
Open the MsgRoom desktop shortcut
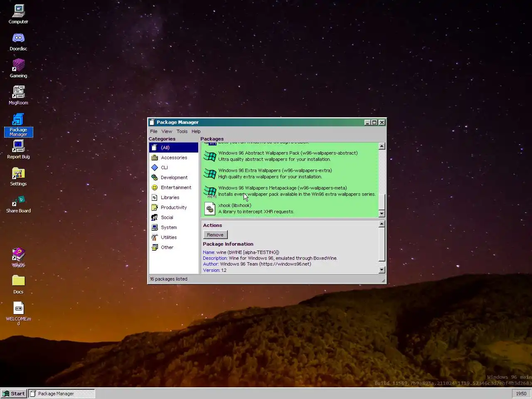[x=18, y=95]
